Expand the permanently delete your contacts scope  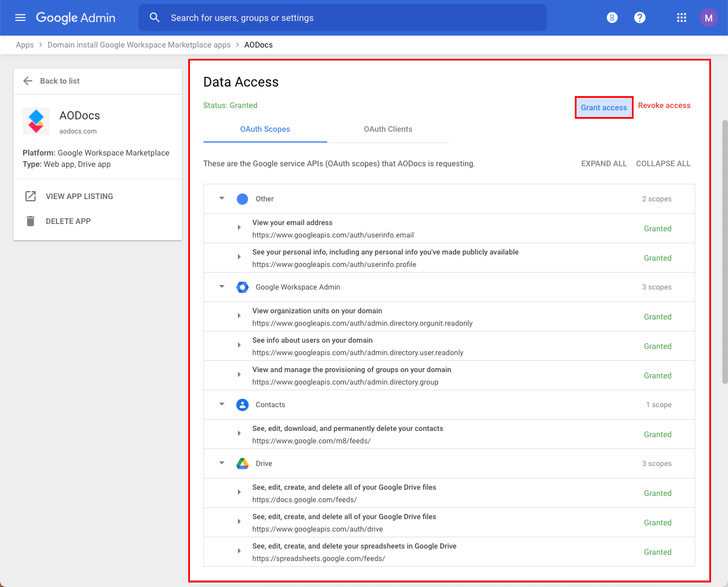239,433
